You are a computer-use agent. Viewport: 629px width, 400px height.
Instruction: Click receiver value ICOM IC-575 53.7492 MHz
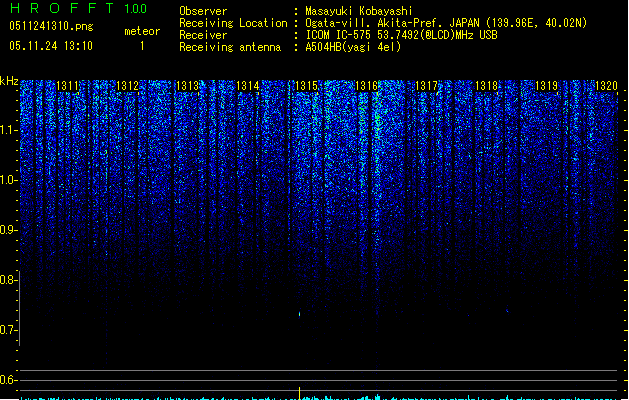pos(401,35)
